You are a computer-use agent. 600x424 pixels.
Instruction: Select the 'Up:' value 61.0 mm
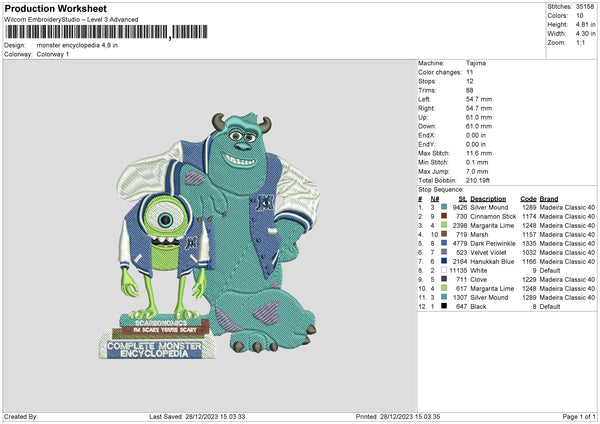[x=479, y=117]
